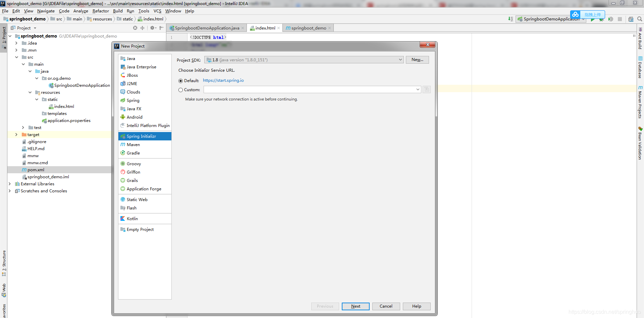Open the Project panel settings gear
The height and width of the screenshot is (318, 644).
(153, 28)
